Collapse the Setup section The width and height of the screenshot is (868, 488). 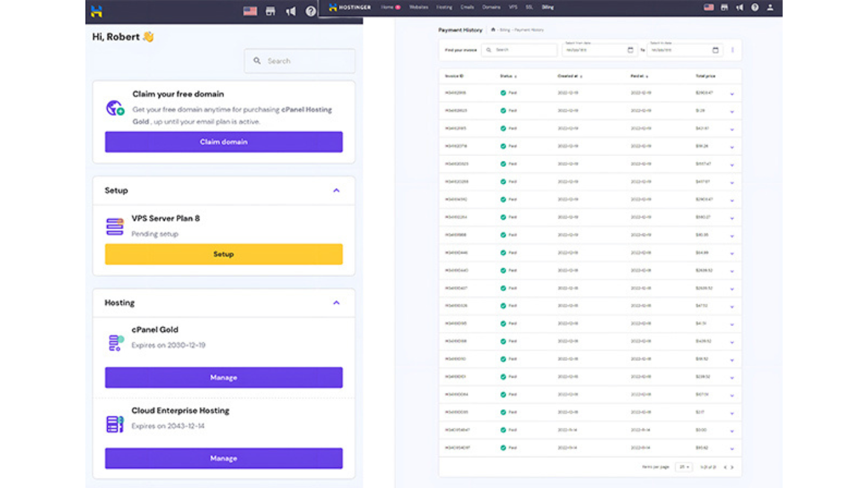tap(336, 190)
